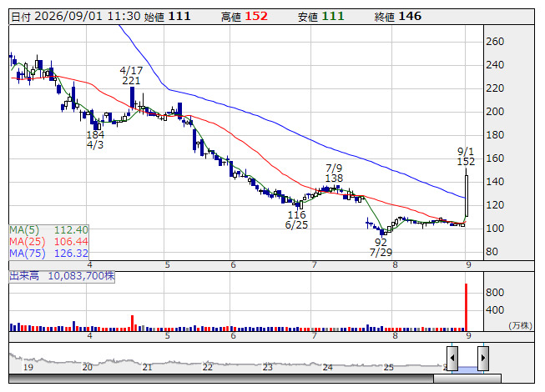545x392 pixels.
Task: Click year 24 on the overview timeline
Action: point(328,367)
